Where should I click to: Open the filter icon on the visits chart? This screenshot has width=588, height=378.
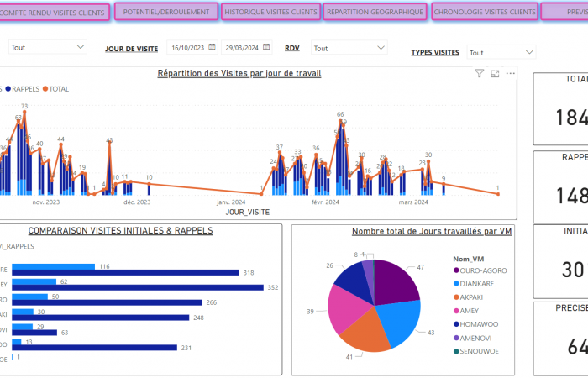tap(480, 74)
